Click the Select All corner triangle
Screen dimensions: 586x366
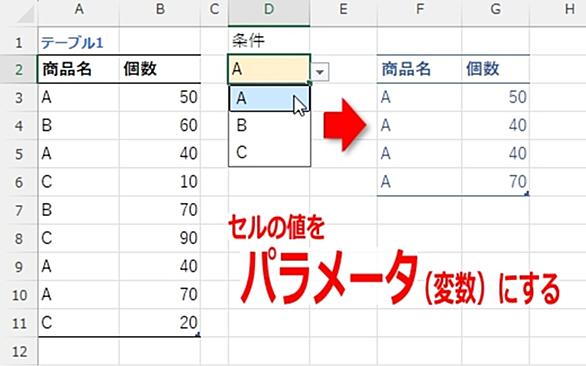(x=25, y=14)
